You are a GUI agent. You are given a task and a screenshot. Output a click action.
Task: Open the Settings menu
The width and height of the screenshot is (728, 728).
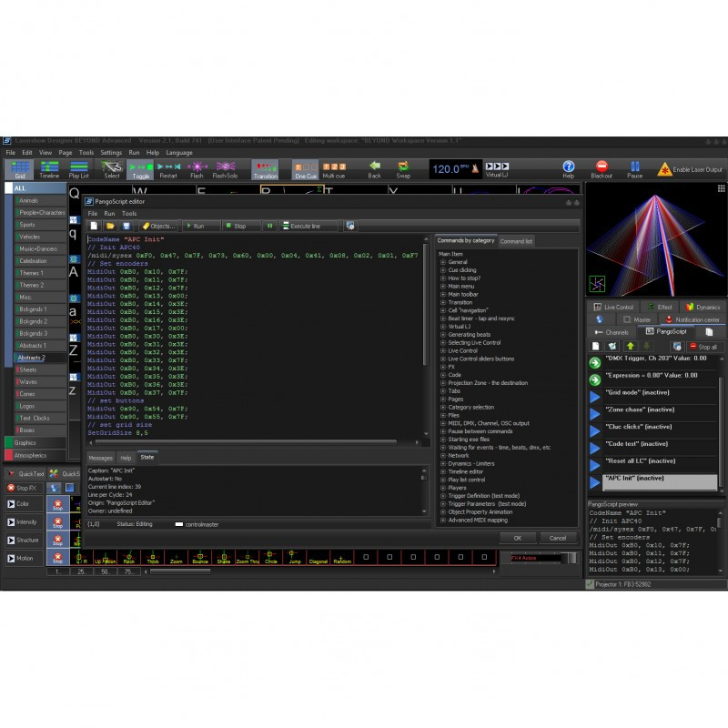click(x=111, y=153)
